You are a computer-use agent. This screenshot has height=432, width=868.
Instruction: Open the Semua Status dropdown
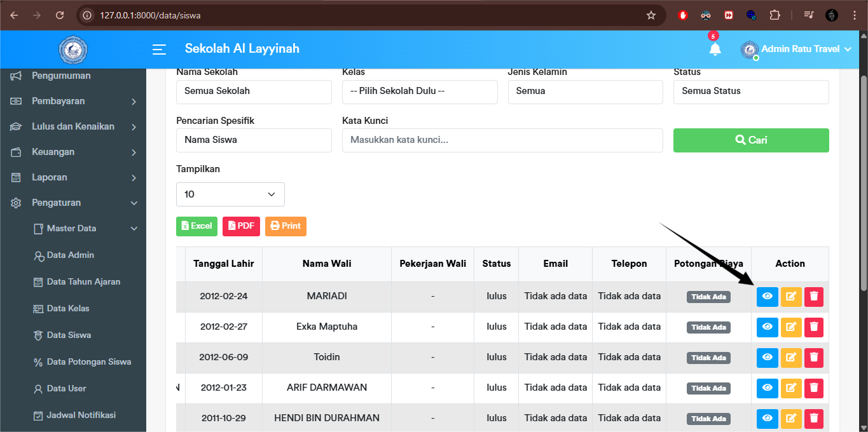click(x=750, y=91)
